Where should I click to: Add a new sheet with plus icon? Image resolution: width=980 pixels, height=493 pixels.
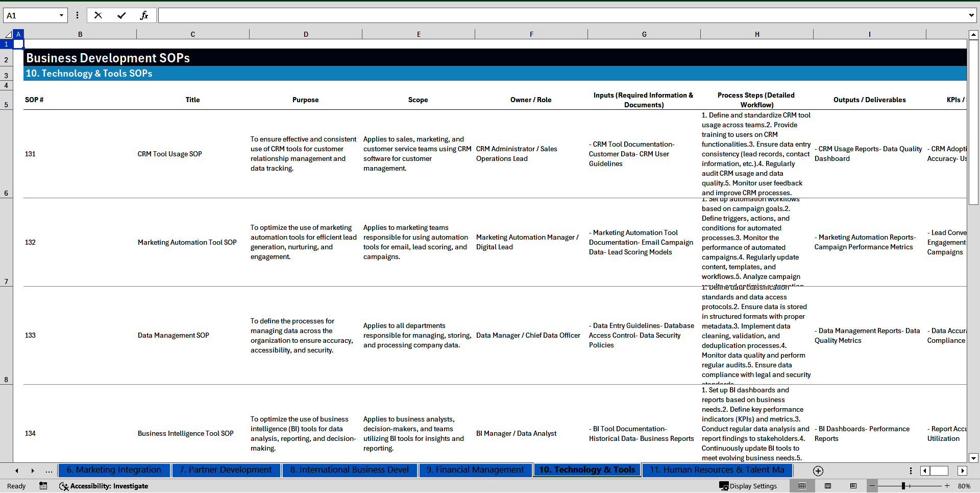tap(818, 471)
